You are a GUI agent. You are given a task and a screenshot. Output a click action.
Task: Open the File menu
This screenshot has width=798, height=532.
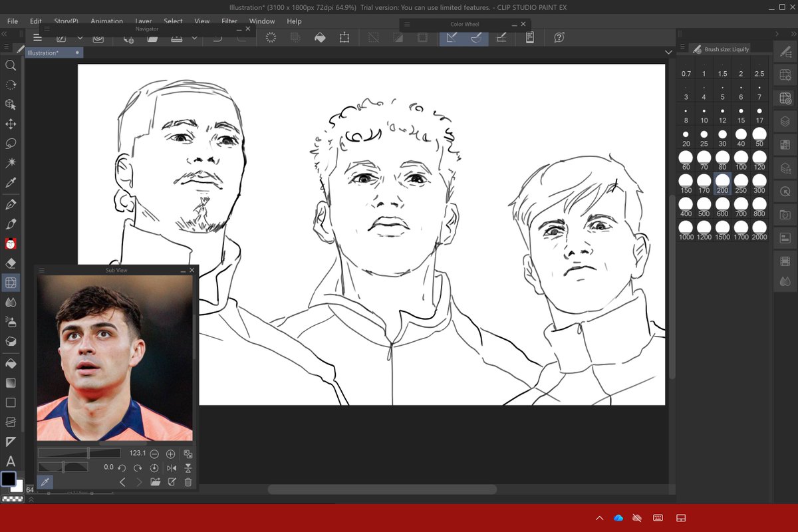coord(13,21)
